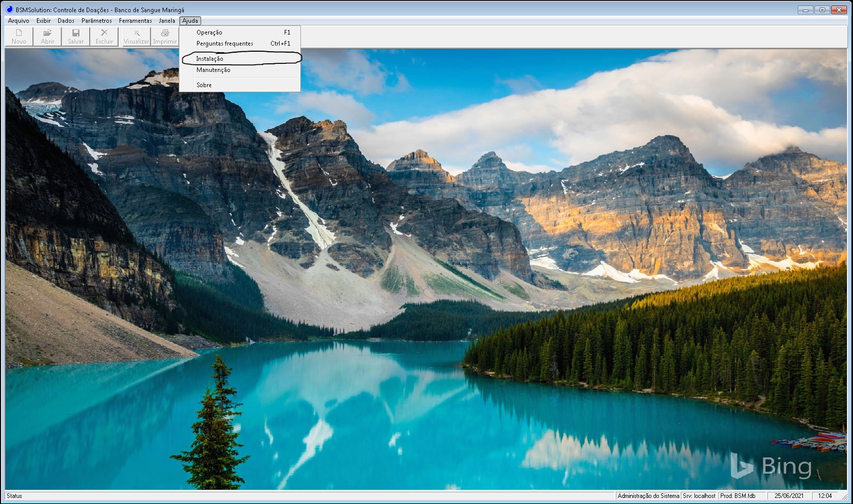The height and width of the screenshot is (504, 853).
Task: Select the Instalação help entry
Action: [210, 59]
